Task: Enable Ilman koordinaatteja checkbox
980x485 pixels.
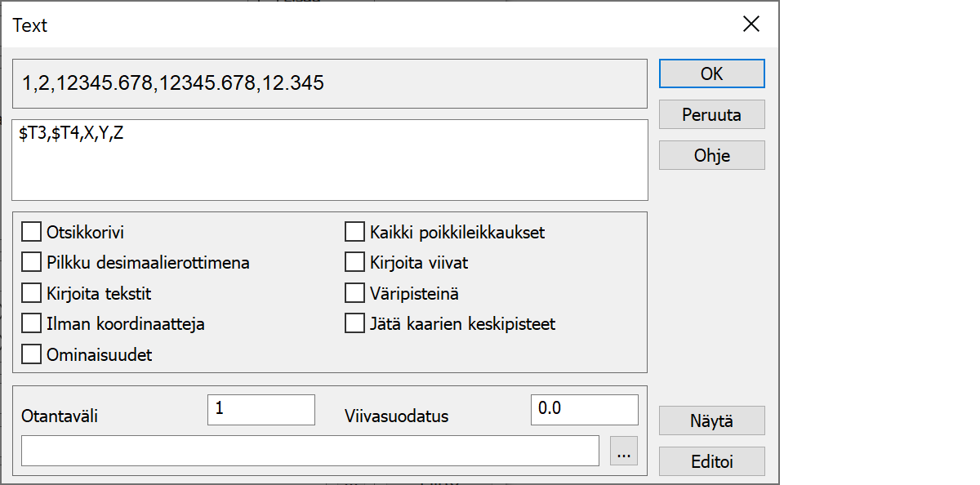Action: 32,324
